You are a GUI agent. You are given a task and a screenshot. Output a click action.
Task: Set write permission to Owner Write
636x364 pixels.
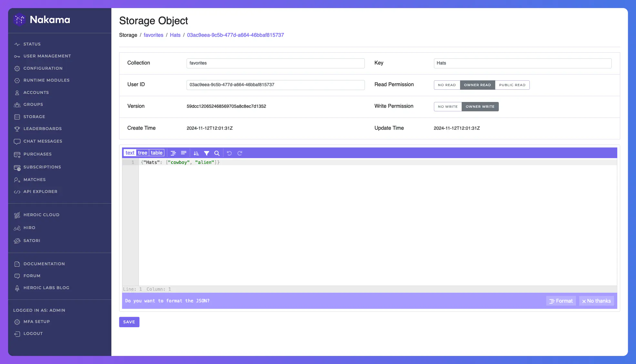point(480,106)
